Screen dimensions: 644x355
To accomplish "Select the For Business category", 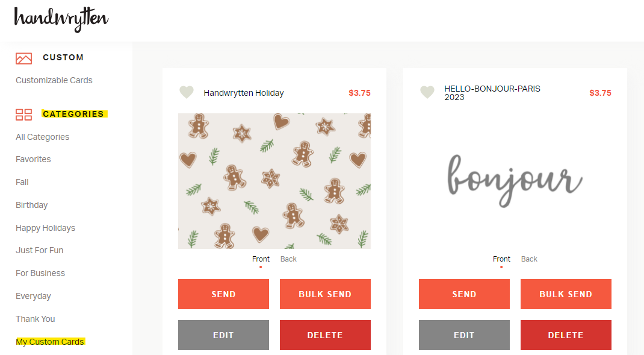I will [x=40, y=273].
